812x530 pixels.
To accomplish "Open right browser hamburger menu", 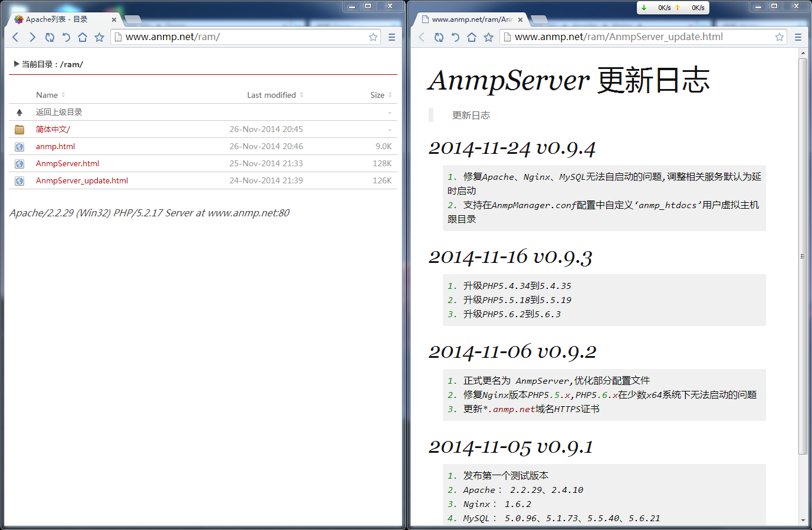I will [798, 37].
